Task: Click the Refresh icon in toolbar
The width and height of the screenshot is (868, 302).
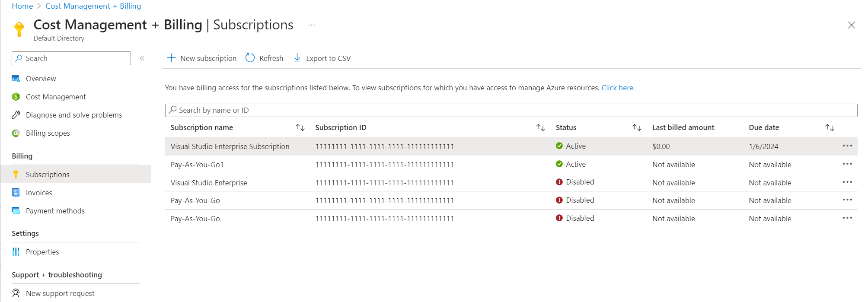Action: pos(250,58)
